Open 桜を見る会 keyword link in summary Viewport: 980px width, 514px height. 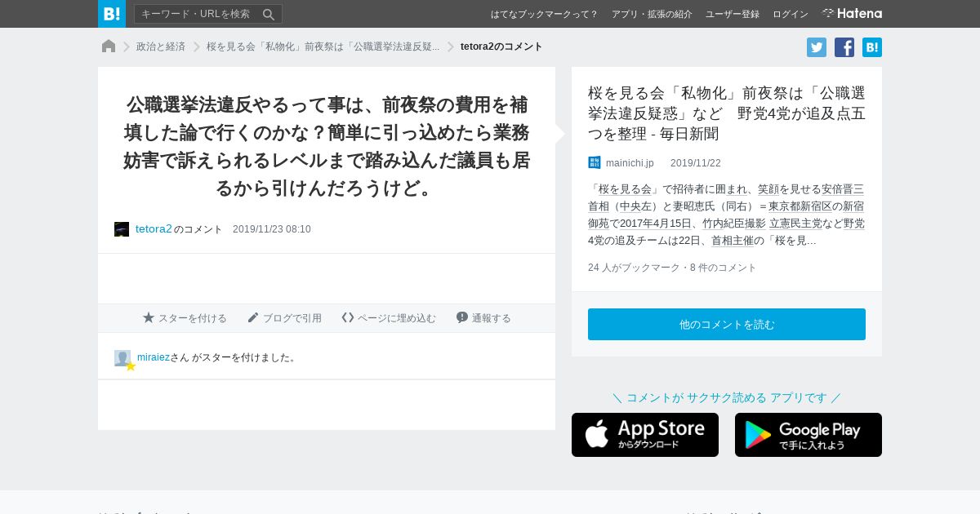pyautogui.click(x=625, y=189)
